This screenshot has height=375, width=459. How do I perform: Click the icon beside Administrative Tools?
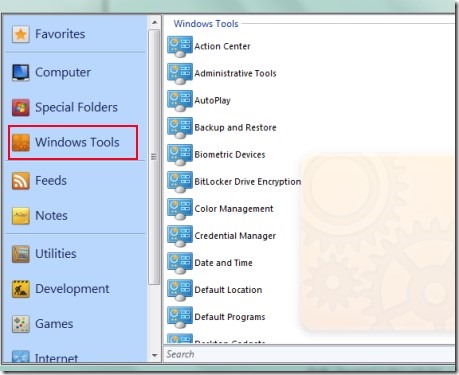click(180, 73)
